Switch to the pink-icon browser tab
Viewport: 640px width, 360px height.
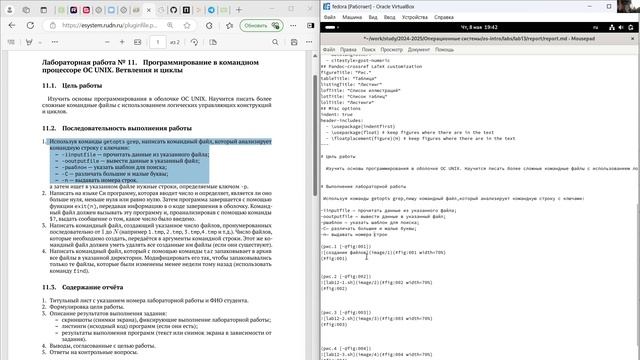[86, 10]
